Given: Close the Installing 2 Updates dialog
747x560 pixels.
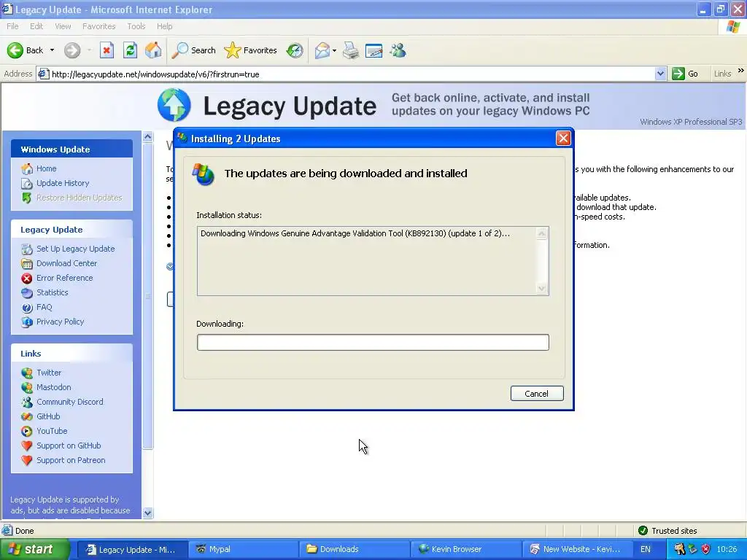Looking at the screenshot, I should 563,138.
